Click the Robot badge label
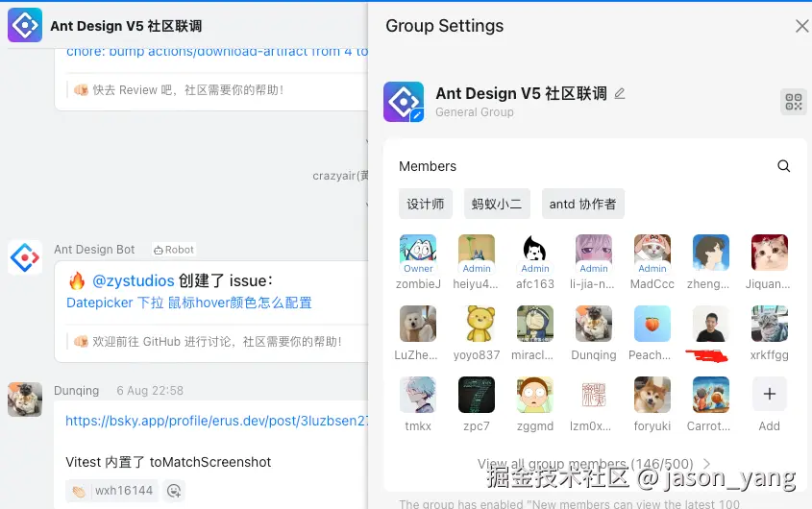 point(174,250)
